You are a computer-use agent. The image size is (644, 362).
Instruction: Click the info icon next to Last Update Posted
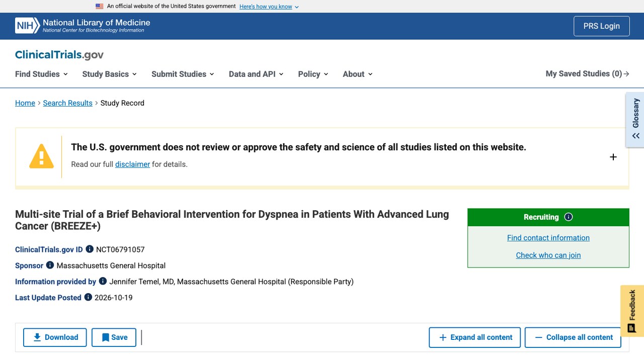[x=88, y=297]
